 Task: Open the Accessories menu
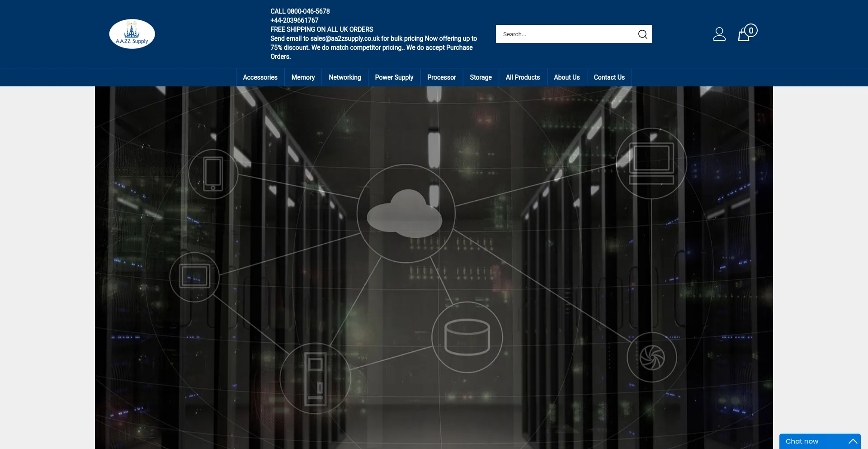coord(260,77)
